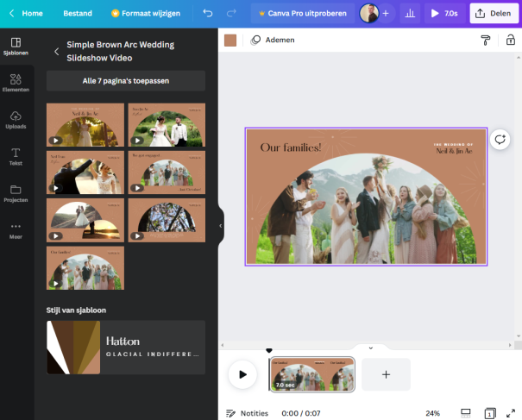522x420 pixels.
Task: Open the page grid view icon
Action: coord(490,413)
